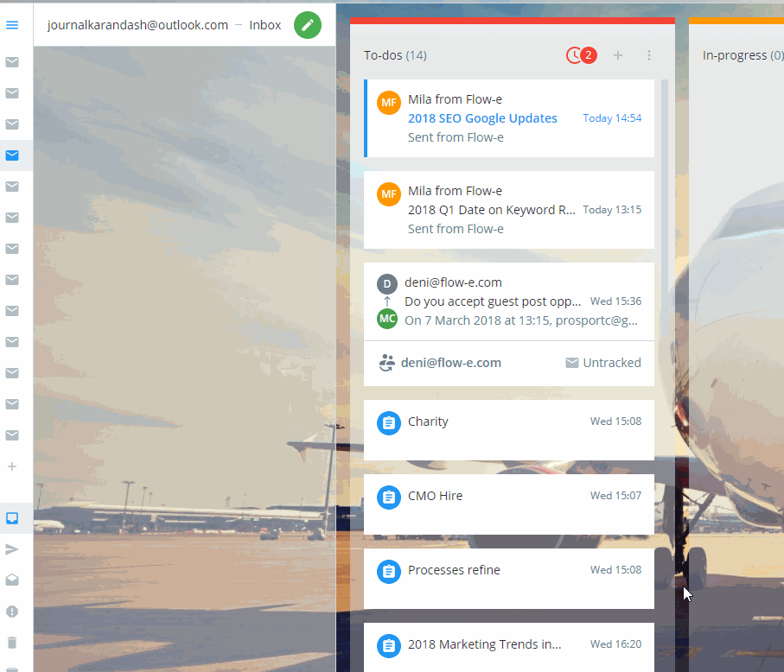This screenshot has height=672, width=784.
Task: Click the plus icon to add a mail account
Action: [12, 466]
